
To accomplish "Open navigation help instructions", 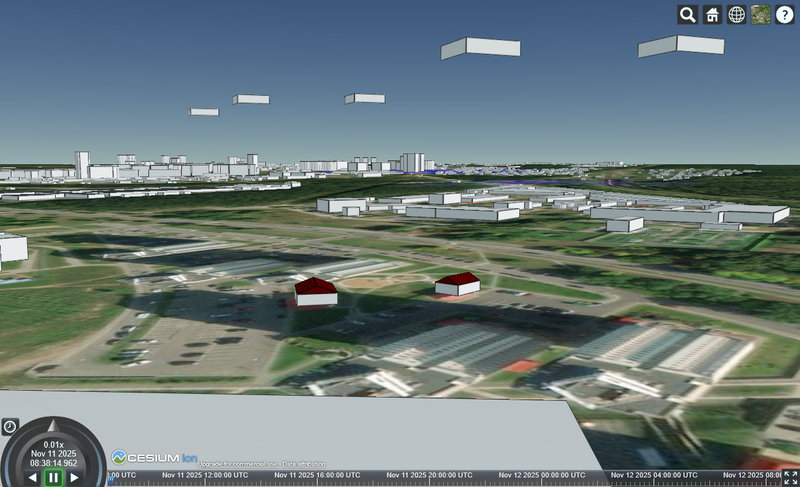I will (x=785, y=15).
